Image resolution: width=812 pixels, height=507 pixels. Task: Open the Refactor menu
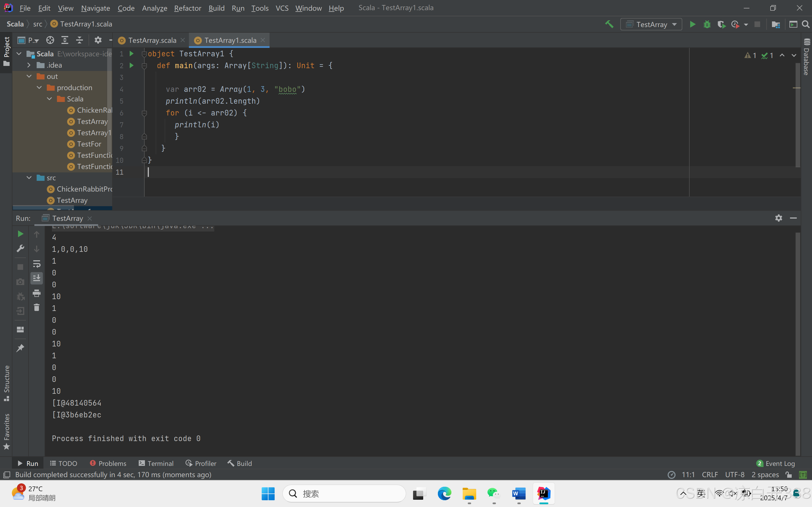pos(187,8)
